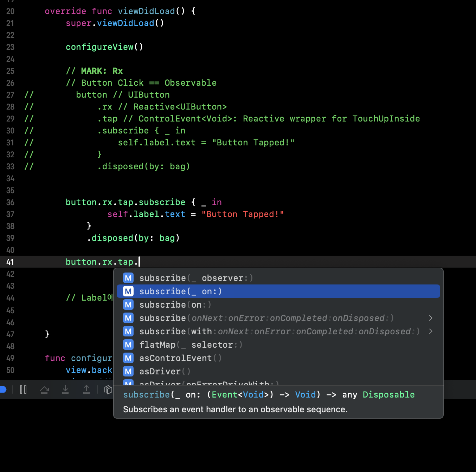This screenshot has width=476, height=472.
Task: Click the Event type in signature footer
Action: tap(225, 395)
